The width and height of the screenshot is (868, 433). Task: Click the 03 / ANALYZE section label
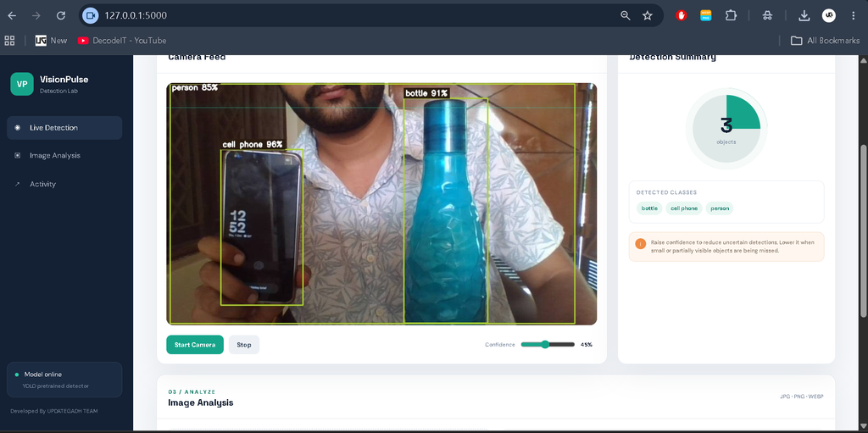(192, 391)
